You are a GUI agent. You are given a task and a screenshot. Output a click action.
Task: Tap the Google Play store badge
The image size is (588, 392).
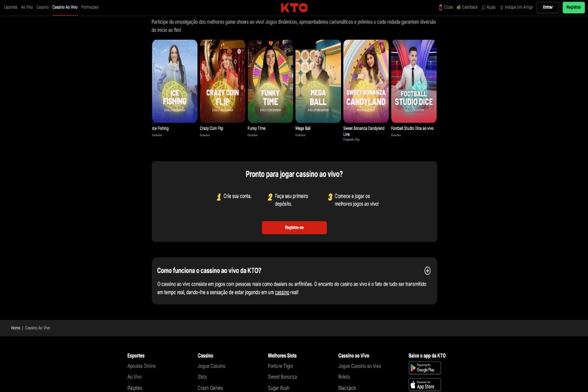tap(425, 368)
